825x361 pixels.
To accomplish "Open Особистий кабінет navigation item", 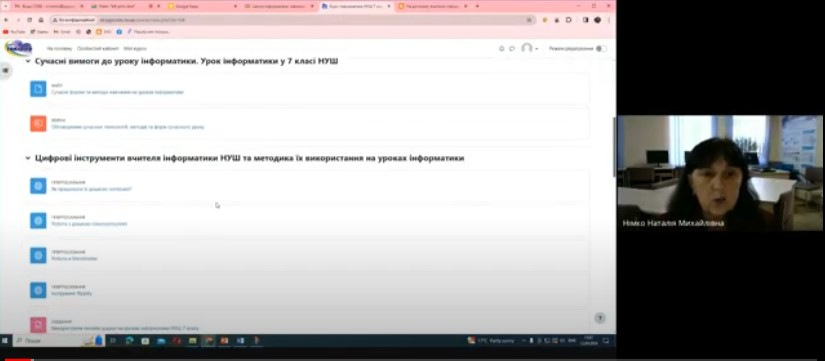I will (98, 48).
